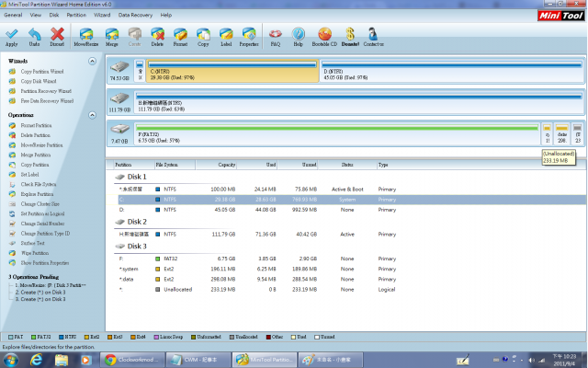588x368 pixels.
Task: Click the Discard red X icon
Action: (x=57, y=34)
